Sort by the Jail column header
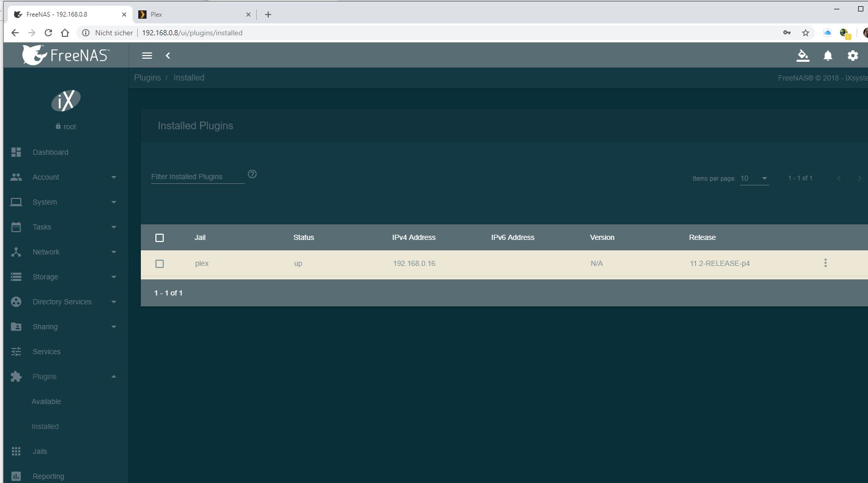Screen dimensions: 868x483 200,237
